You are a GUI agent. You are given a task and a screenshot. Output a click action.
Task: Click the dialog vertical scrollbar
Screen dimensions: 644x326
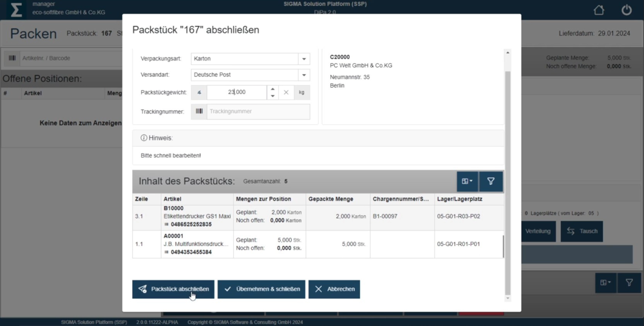tap(507, 180)
